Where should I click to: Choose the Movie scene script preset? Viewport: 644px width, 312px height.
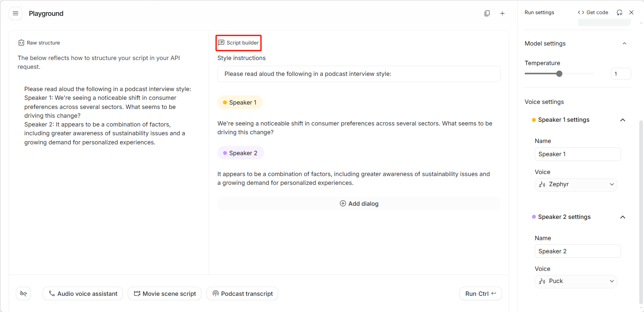pos(165,294)
